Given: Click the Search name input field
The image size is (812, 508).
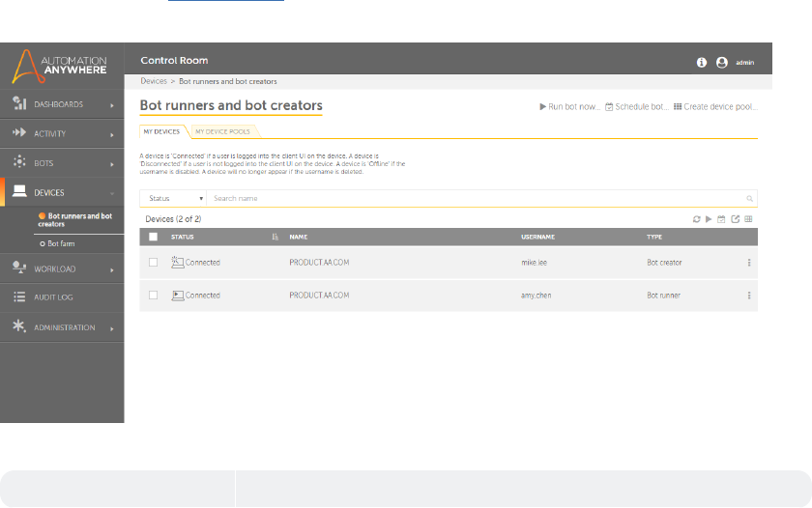Looking at the screenshot, I should pos(477,199).
